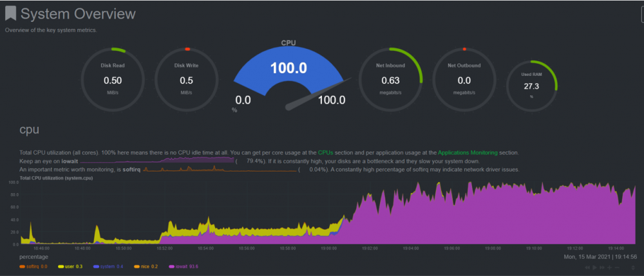Click the Used RAM gauge
Image resolution: width=644 pixels, height=276 pixels.
point(532,86)
